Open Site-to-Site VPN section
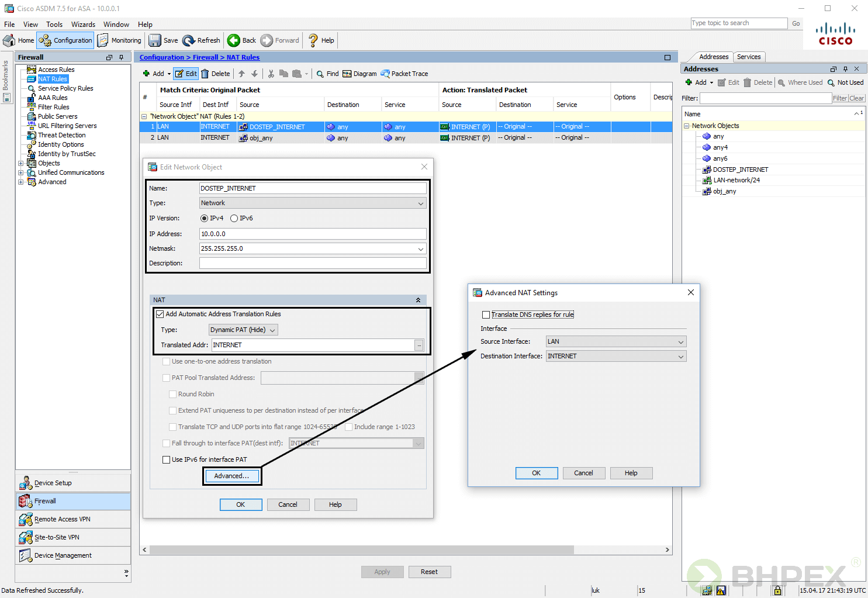The width and height of the screenshot is (868, 598). tap(73, 537)
